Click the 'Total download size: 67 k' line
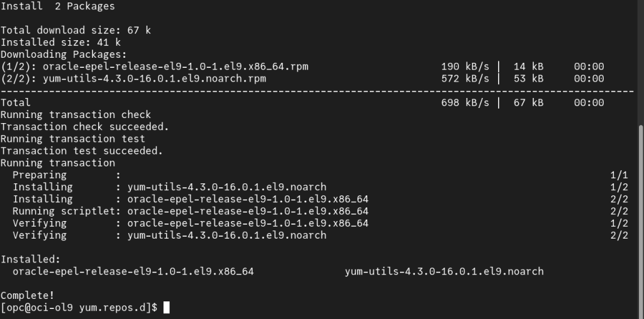644x319 pixels. tap(75, 30)
